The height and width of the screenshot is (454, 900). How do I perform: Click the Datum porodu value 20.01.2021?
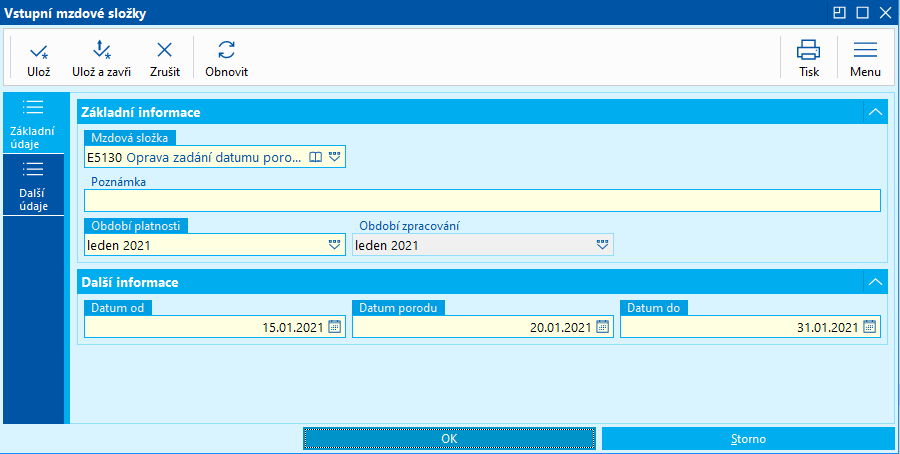click(x=561, y=328)
